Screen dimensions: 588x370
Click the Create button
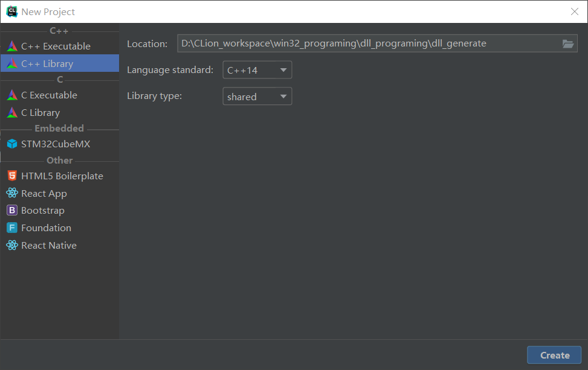click(554, 355)
